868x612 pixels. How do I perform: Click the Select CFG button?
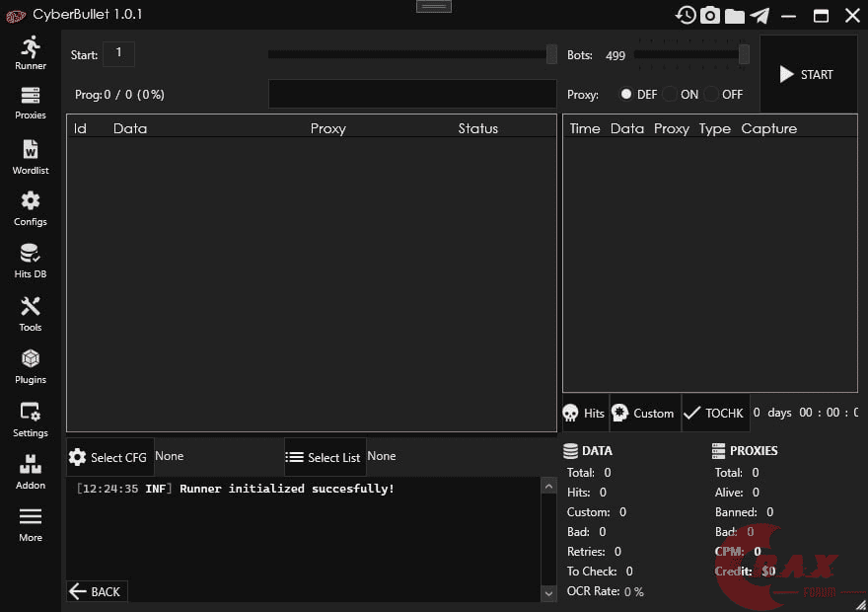click(109, 457)
